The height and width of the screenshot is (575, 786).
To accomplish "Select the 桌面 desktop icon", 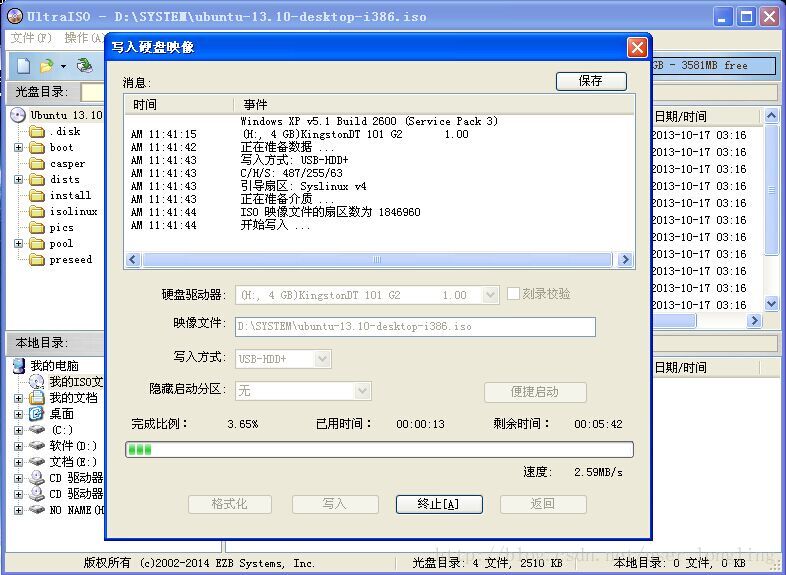I will click(x=37, y=414).
